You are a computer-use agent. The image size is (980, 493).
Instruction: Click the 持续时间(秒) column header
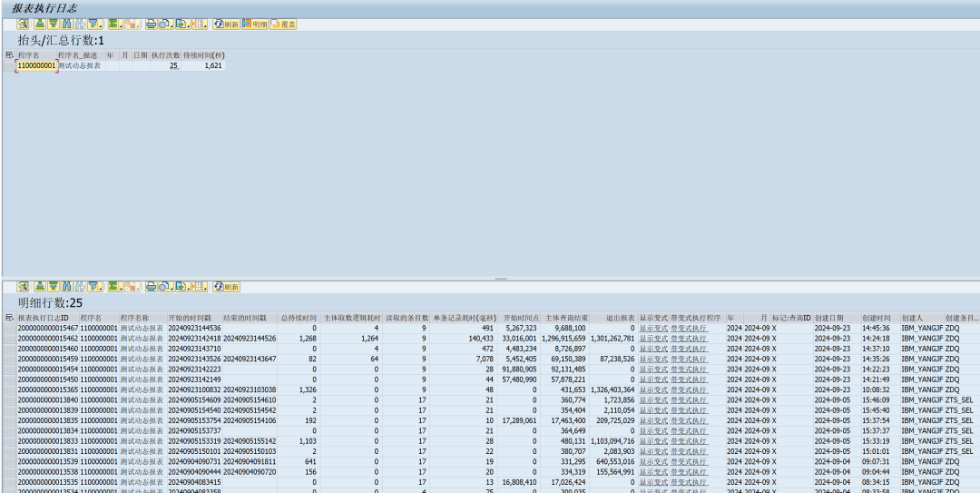204,55
